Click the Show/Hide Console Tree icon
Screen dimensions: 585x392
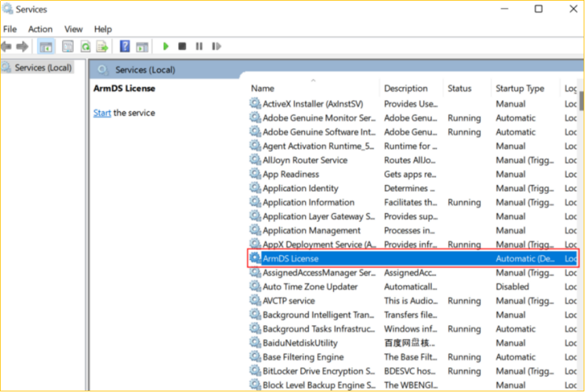(46, 46)
